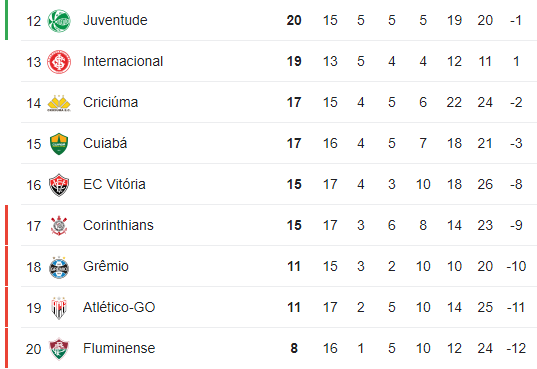Select the EC Vitória team name
Screen dimensions: 537x369
click(x=114, y=184)
